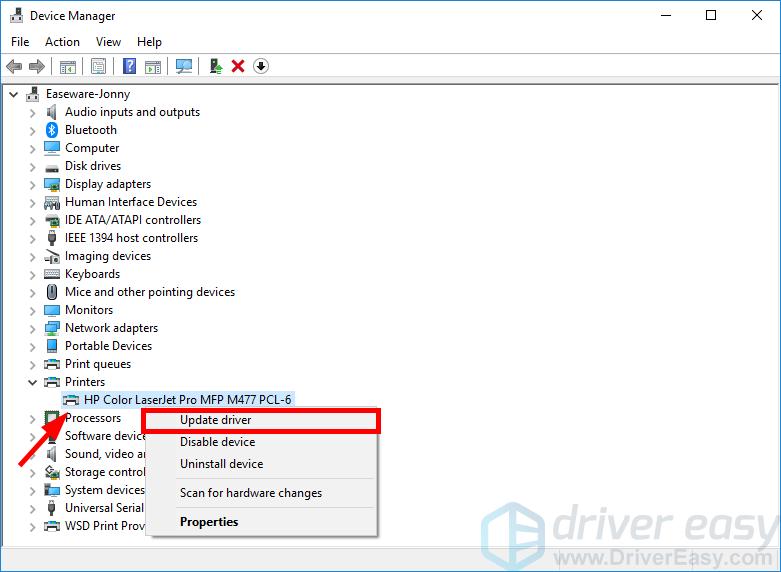Click the IDE ATA/ATAPI controllers icon
The height and width of the screenshot is (572, 781).
click(x=52, y=220)
